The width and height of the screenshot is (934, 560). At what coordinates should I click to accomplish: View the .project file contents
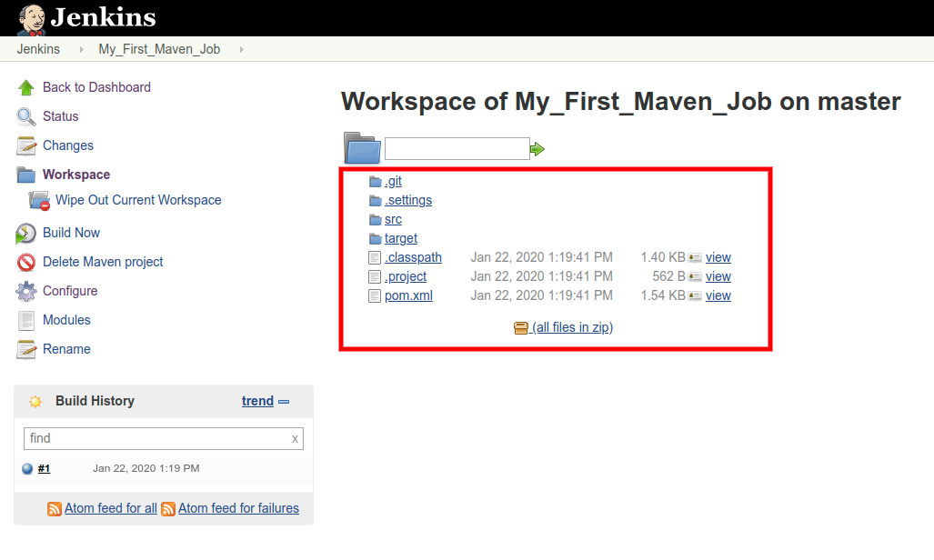(718, 277)
